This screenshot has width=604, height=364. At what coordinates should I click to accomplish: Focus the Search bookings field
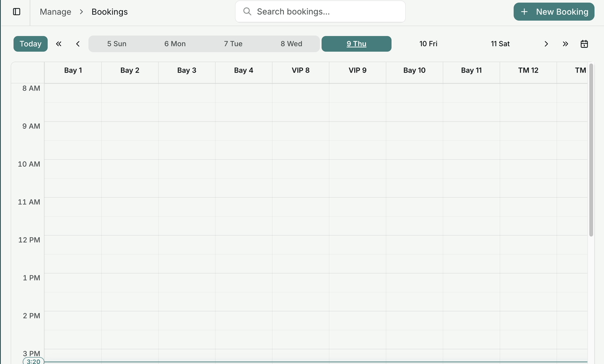pos(320,12)
